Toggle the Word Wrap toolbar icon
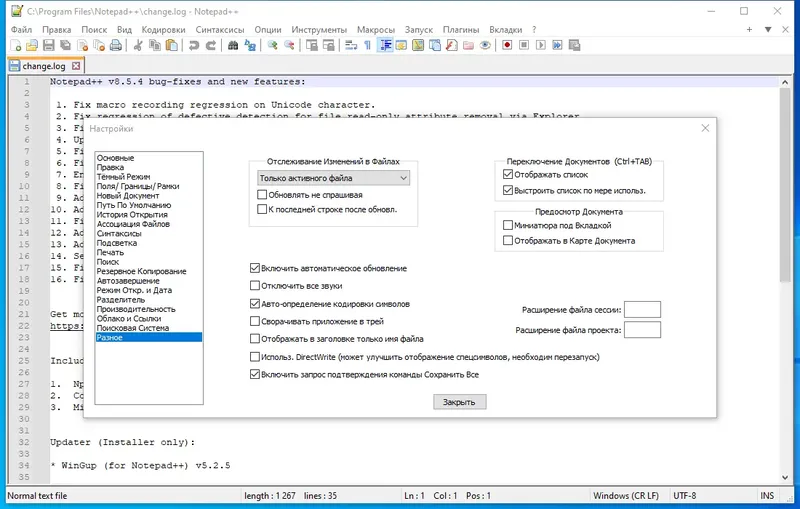This screenshot has height=509, width=800. pyautogui.click(x=351, y=45)
